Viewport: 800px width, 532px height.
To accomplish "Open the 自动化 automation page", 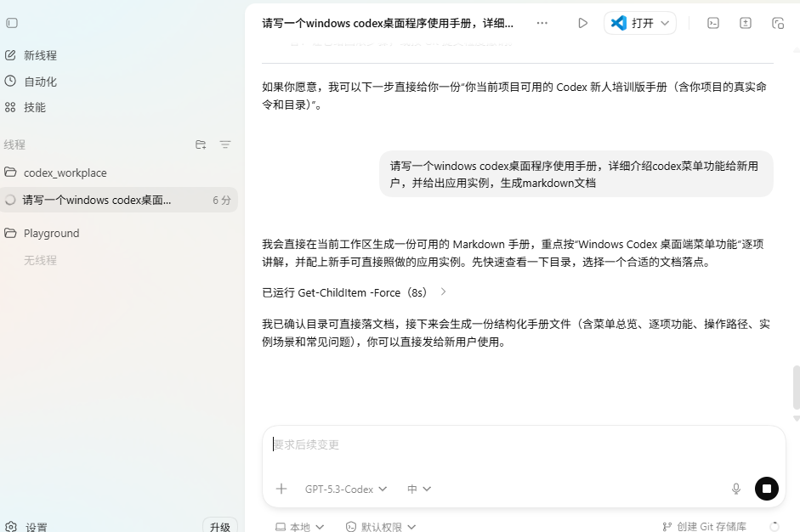I will point(31,81).
